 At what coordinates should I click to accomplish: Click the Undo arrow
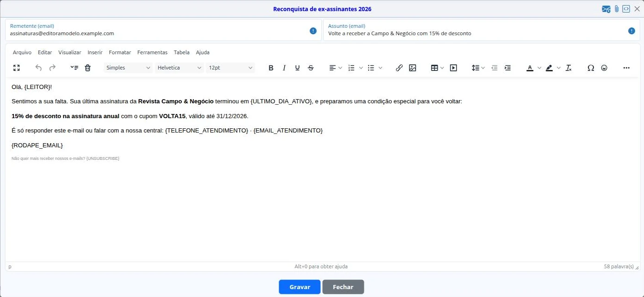38,68
